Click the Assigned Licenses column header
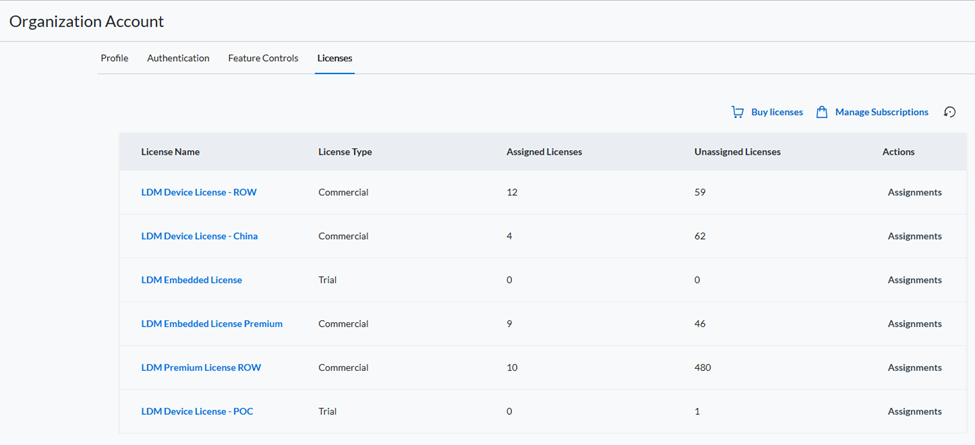The width and height of the screenshot is (975, 445). coord(544,152)
